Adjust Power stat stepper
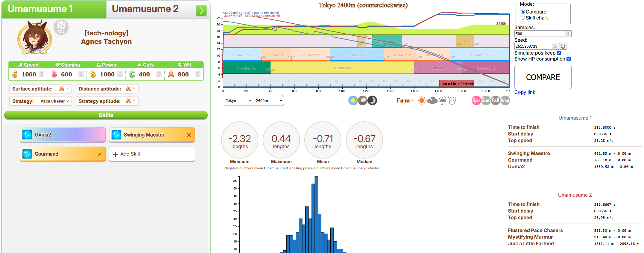 [120, 74]
